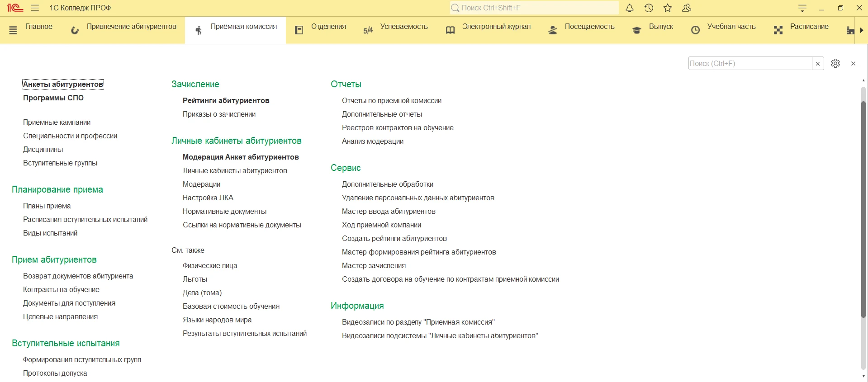Image resolution: width=868 pixels, height=382 pixels.
Task: Click the Отделения section icon
Action: (299, 30)
